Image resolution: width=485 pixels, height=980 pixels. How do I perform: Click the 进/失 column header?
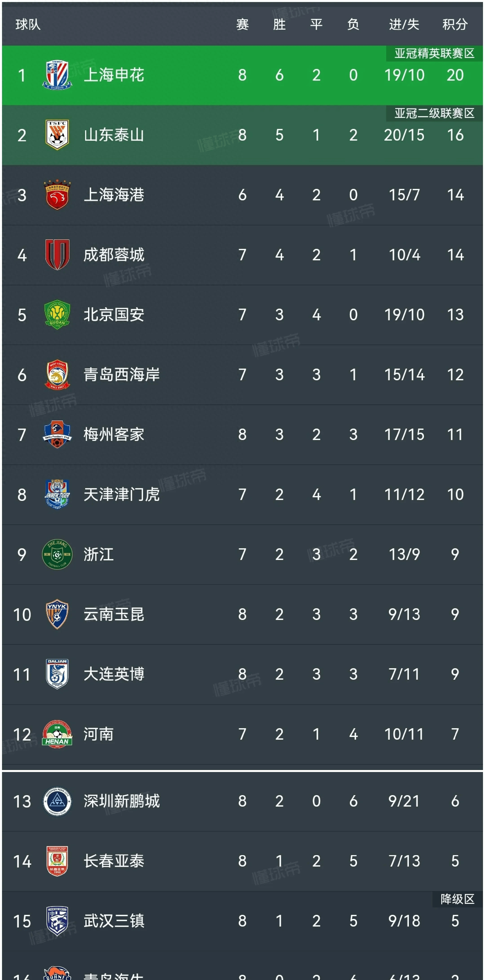click(x=404, y=24)
